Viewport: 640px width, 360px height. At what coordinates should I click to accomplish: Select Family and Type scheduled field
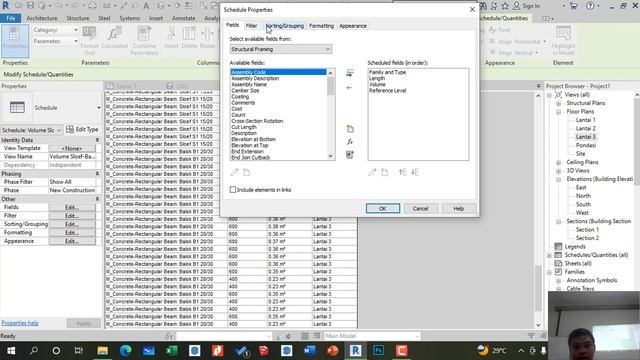[x=387, y=72]
